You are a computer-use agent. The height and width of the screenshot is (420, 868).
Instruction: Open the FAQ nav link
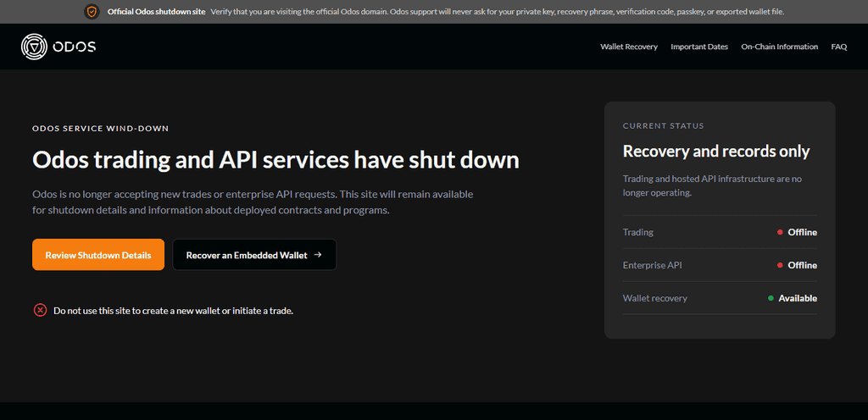pyautogui.click(x=838, y=47)
